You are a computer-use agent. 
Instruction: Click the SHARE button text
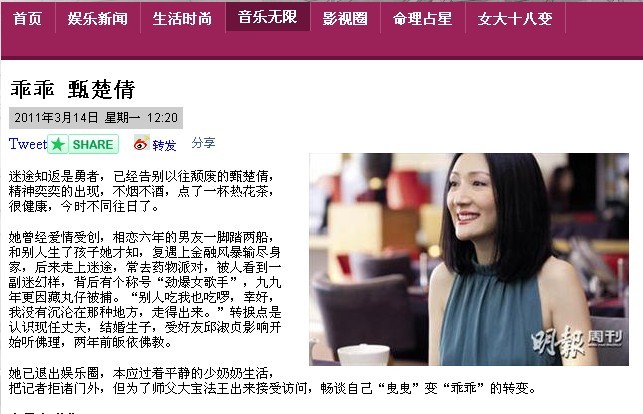[x=93, y=144]
